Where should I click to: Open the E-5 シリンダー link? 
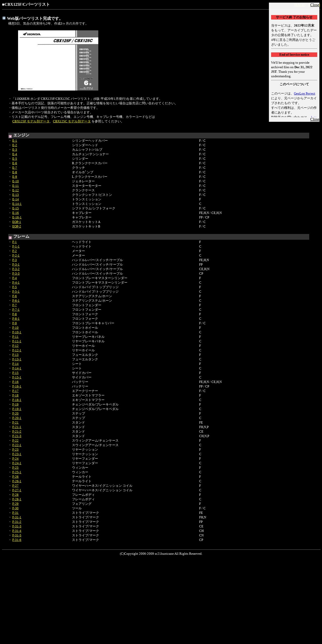(15, 159)
